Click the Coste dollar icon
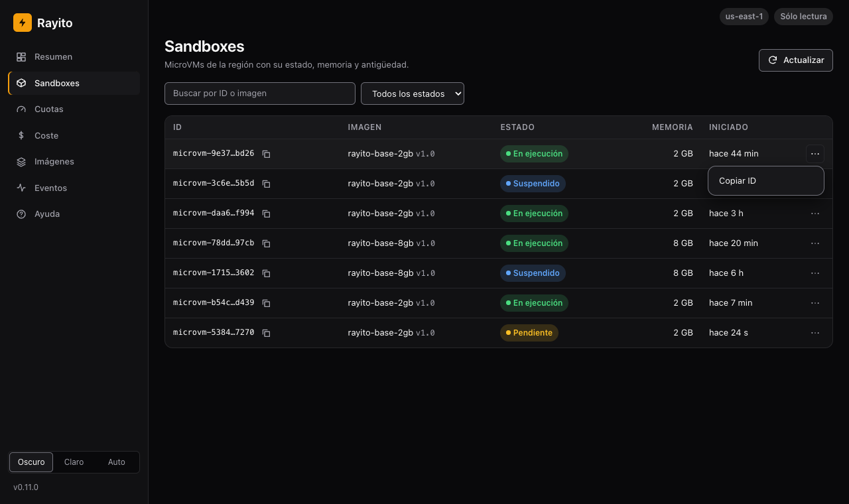 pos(21,135)
